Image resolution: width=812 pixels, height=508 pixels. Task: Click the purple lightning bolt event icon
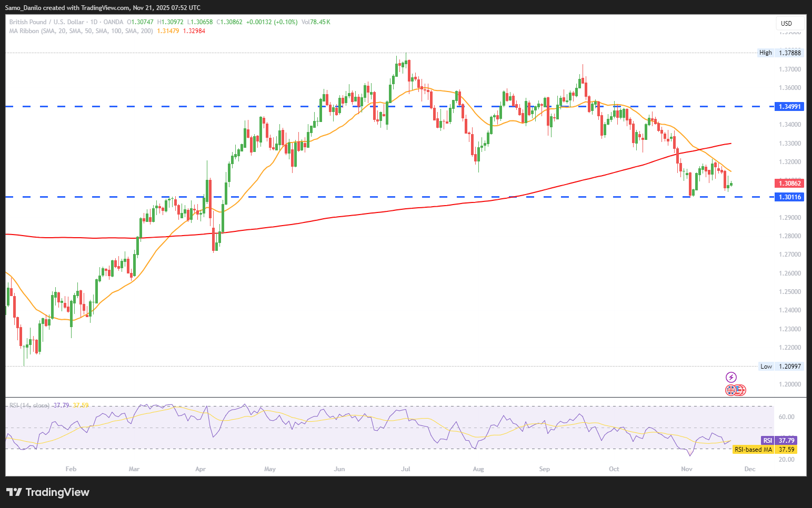coord(731,377)
